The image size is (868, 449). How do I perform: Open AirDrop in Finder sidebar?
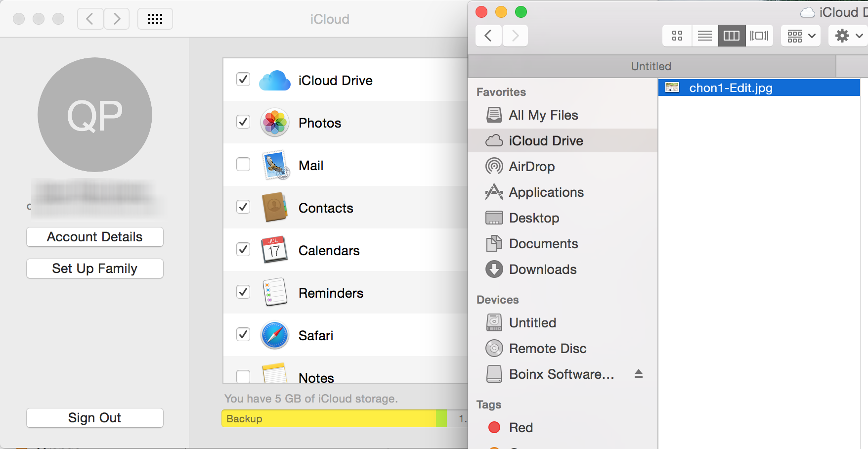tap(563, 167)
